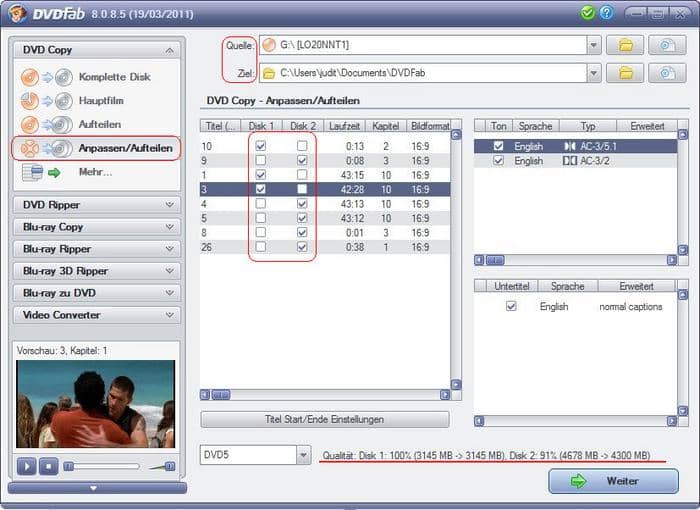Image resolution: width=700 pixels, height=510 pixels.
Task: Select Aufteilen copy mode
Action: point(100,124)
